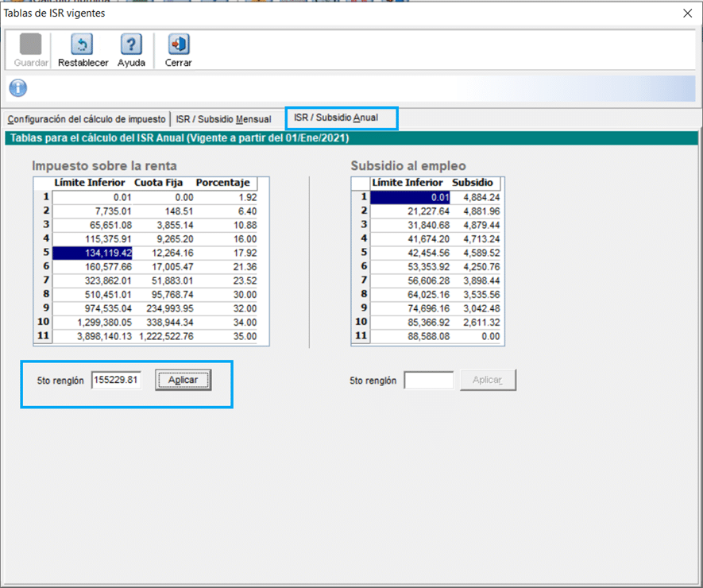703x588 pixels.
Task: Select Porcentaje cell 23.52
Action: (226, 280)
